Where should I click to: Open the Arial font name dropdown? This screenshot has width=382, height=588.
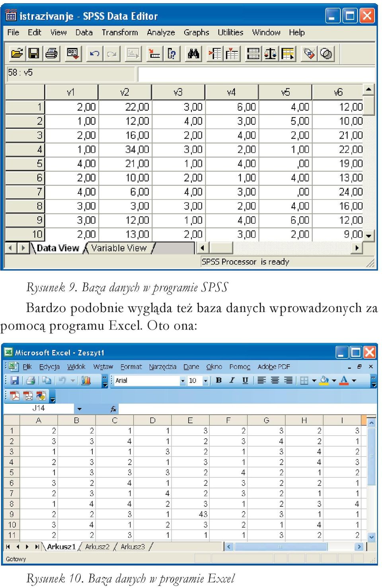pos(183,381)
